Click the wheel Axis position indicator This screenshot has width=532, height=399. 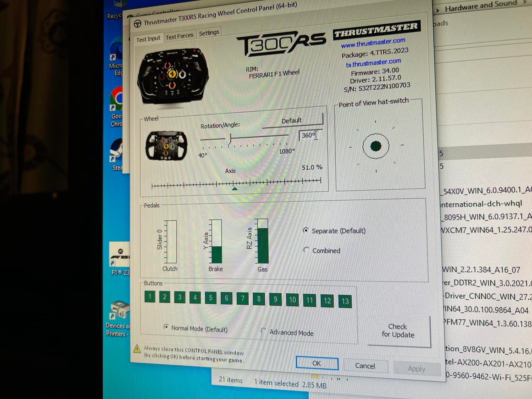click(x=235, y=189)
